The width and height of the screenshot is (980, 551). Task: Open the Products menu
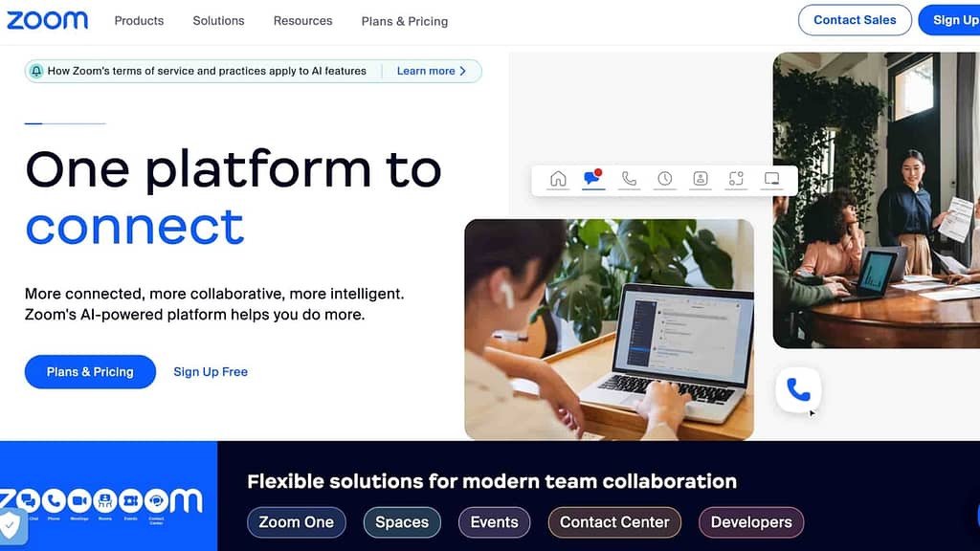[x=139, y=21]
